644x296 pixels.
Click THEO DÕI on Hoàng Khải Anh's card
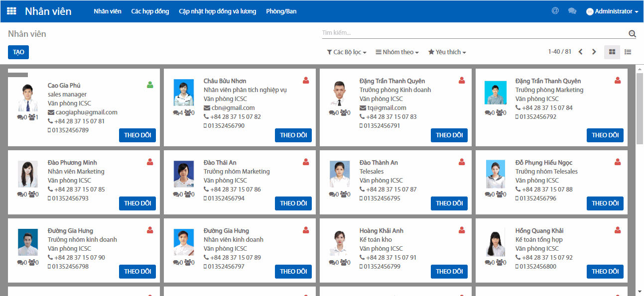(449, 271)
